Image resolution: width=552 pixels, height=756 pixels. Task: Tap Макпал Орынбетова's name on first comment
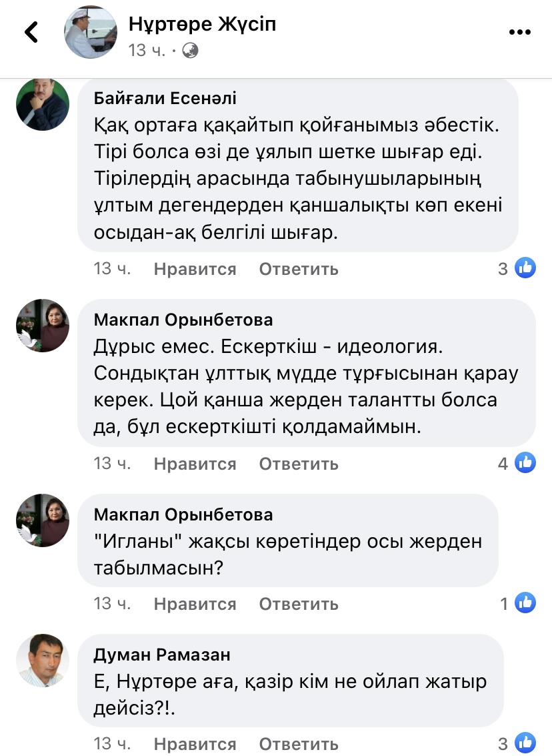183,320
